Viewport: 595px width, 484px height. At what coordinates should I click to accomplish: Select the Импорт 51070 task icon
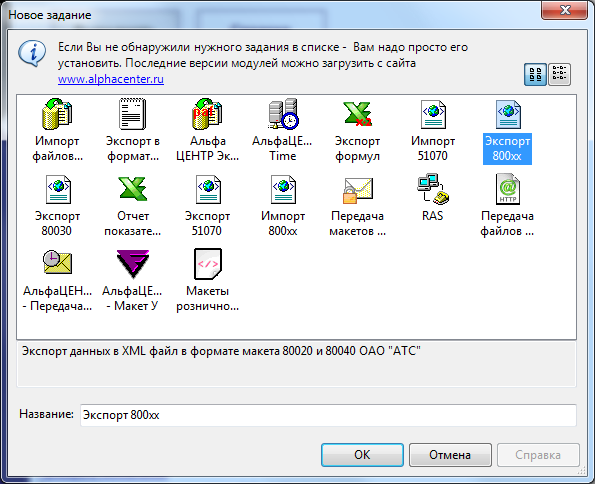pos(433,114)
